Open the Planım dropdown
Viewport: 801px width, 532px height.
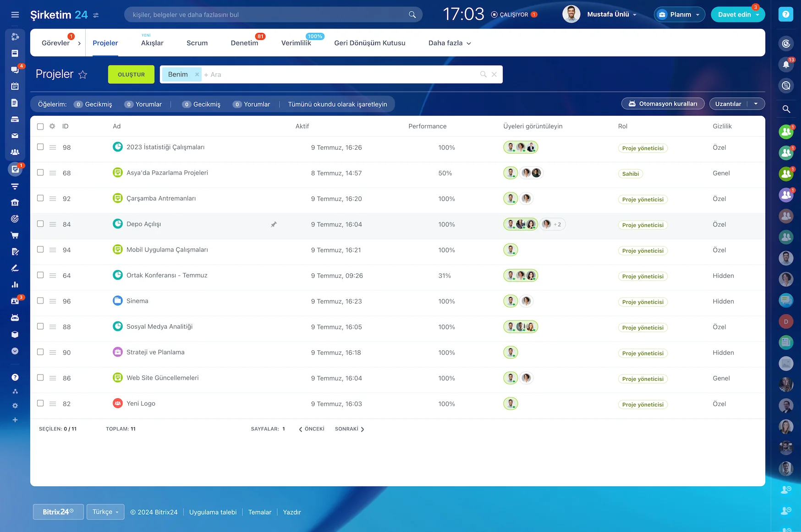coord(680,15)
